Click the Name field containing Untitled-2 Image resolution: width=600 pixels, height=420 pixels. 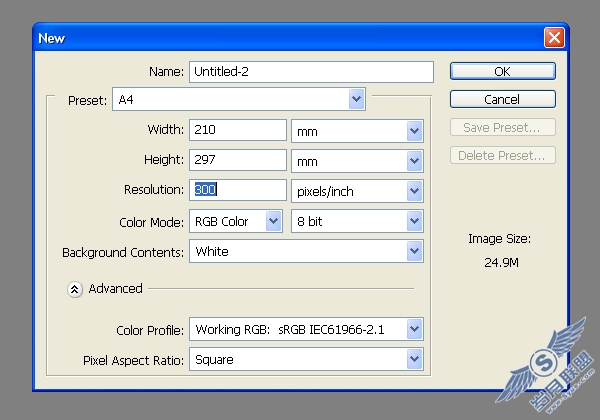click(311, 72)
